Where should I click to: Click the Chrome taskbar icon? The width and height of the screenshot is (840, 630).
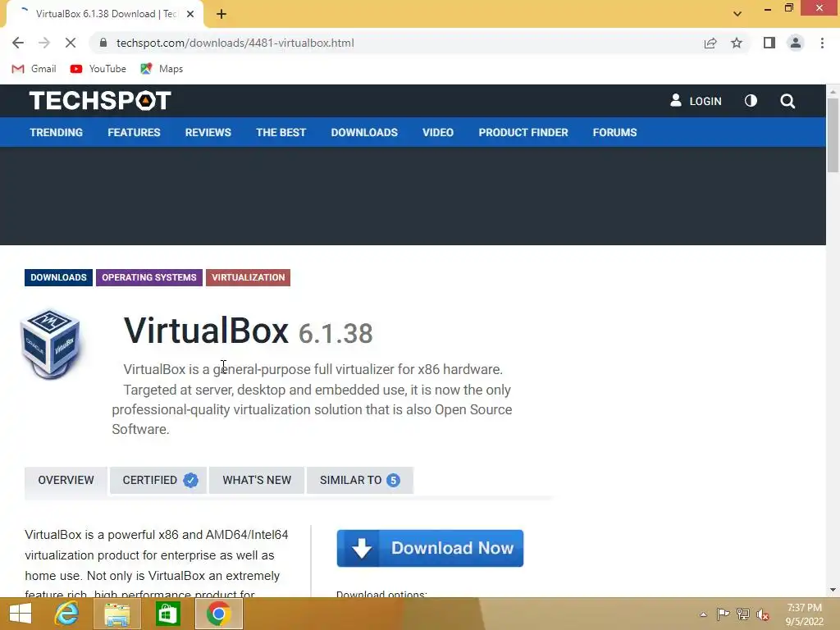pyautogui.click(x=218, y=614)
